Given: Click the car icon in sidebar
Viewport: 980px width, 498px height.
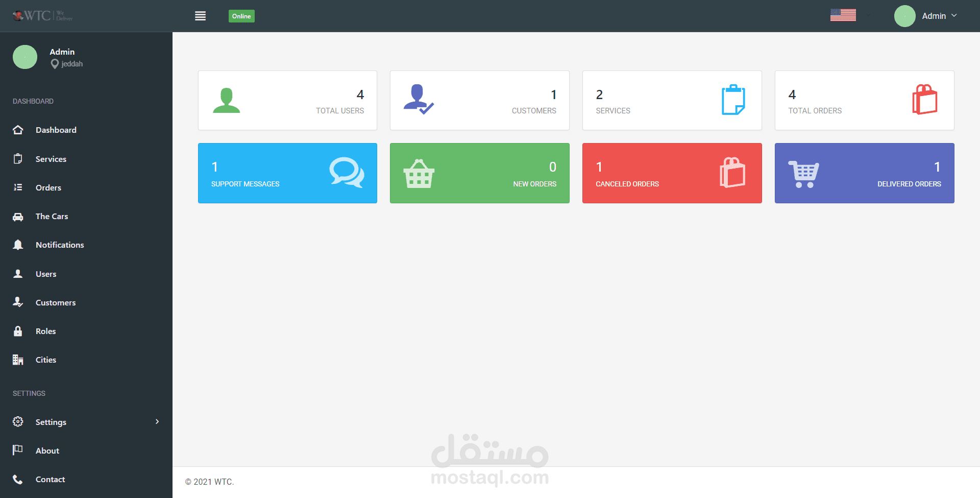Looking at the screenshot, I should (18, 217).
